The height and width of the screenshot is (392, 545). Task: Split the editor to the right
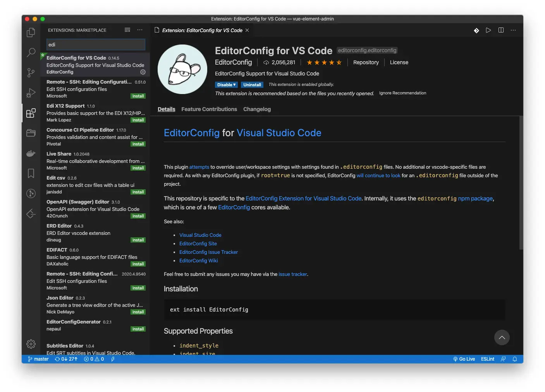(501, 30)
